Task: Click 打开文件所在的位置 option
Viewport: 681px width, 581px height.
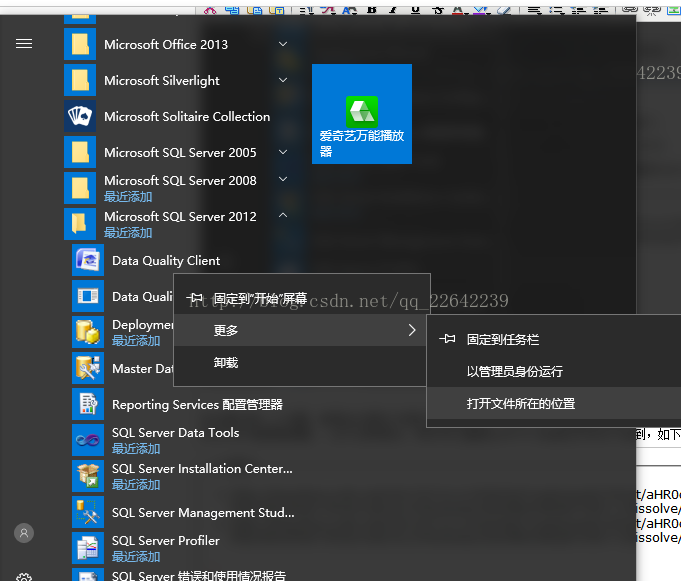Action: [520, 404]
